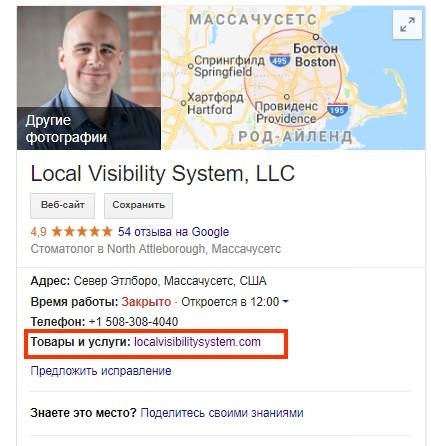431x446 pixels.
Task: Click the I-495 highway shield icon
Action: (280, 61)
